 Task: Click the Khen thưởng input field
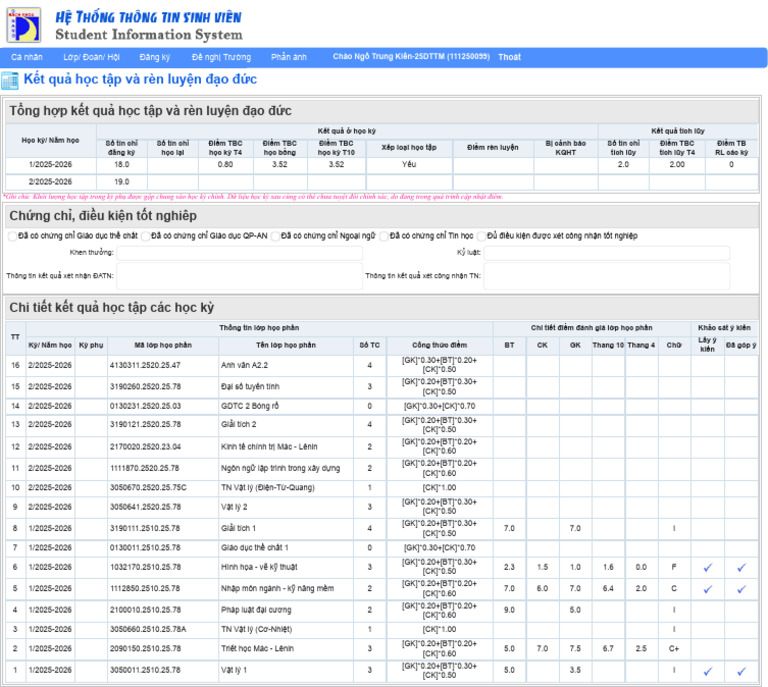pos(240,253)
